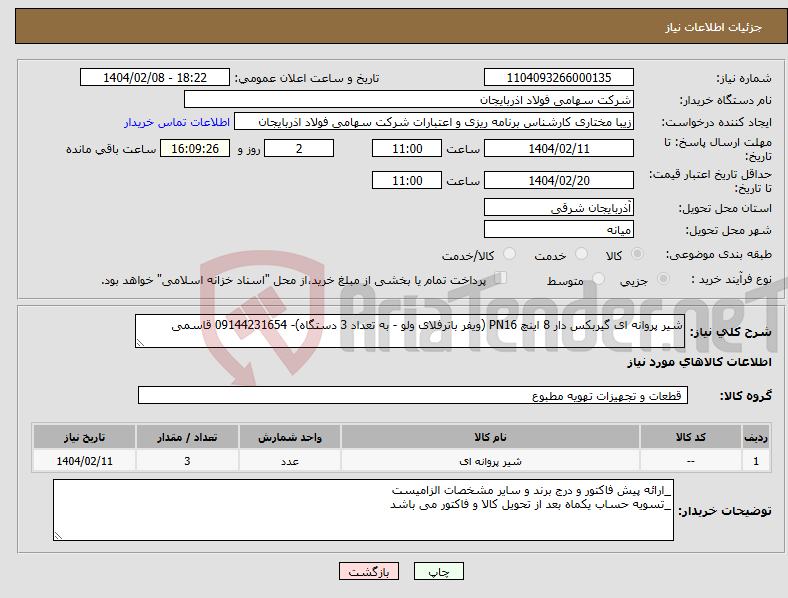
Task: Click the شماره نیاز field 1104093266000135
Action: pyautogui.click(x=559, y=77)
